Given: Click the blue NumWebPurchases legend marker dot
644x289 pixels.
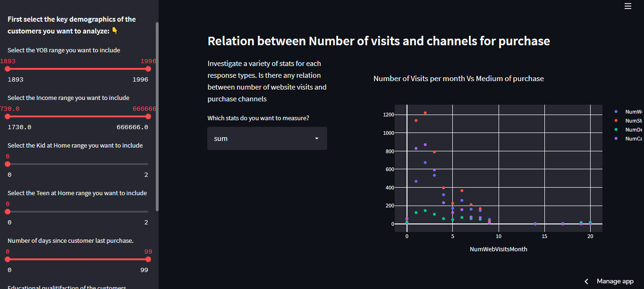Looking at the screenshot, I should pos(616,111).
